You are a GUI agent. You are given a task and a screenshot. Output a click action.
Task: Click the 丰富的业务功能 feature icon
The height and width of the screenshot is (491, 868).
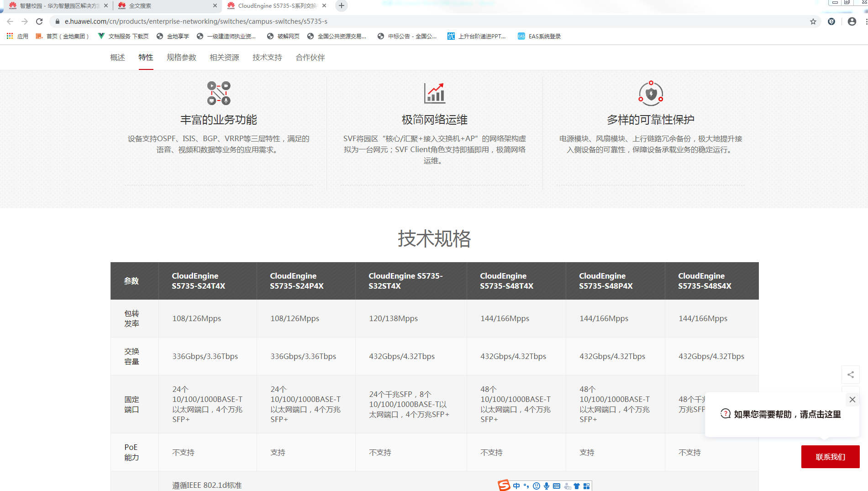pos(219,93)
